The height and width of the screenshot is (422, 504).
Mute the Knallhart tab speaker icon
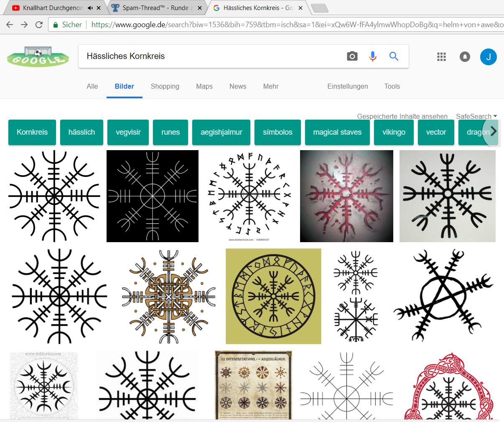90,8
